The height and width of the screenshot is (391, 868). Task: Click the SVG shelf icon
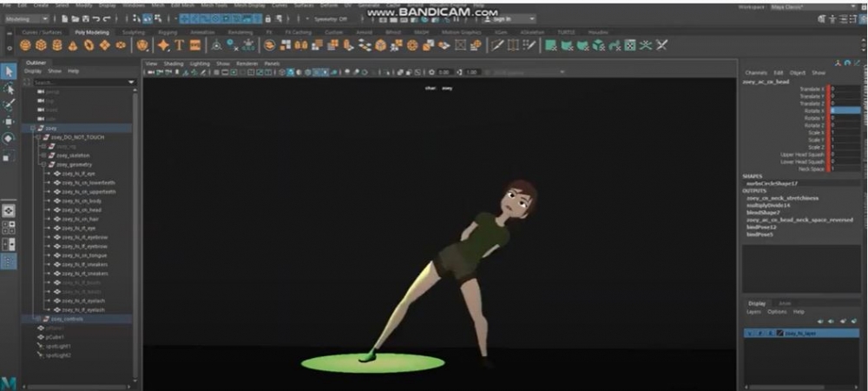tap(194, 45)
